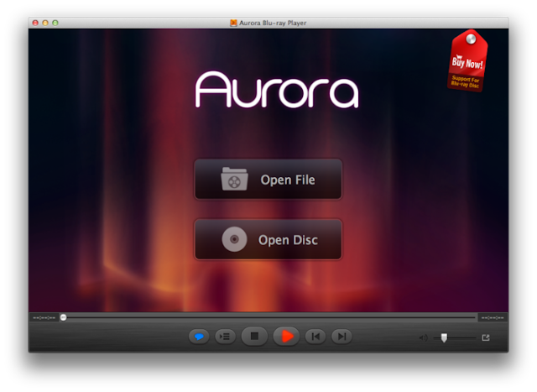Click the Buy Now red tag
The width and height of the screenshot is (537, 392).
[x=467, y=60]
